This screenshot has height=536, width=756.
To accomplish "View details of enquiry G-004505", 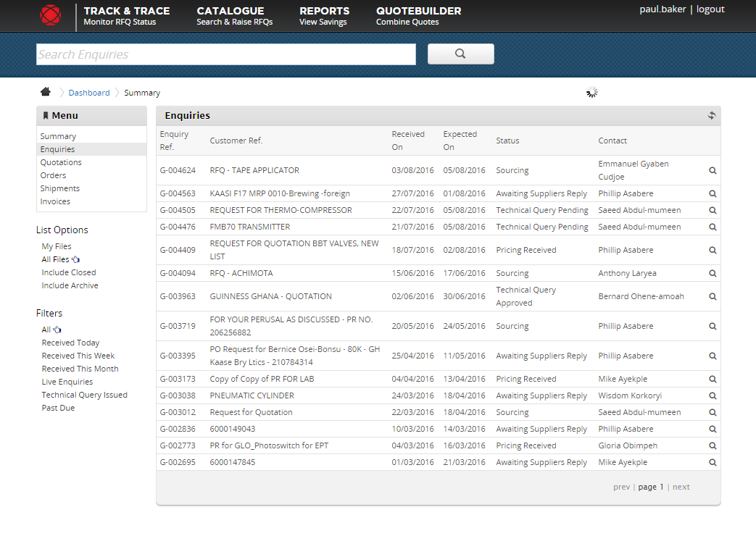I will tap(712, 211).
